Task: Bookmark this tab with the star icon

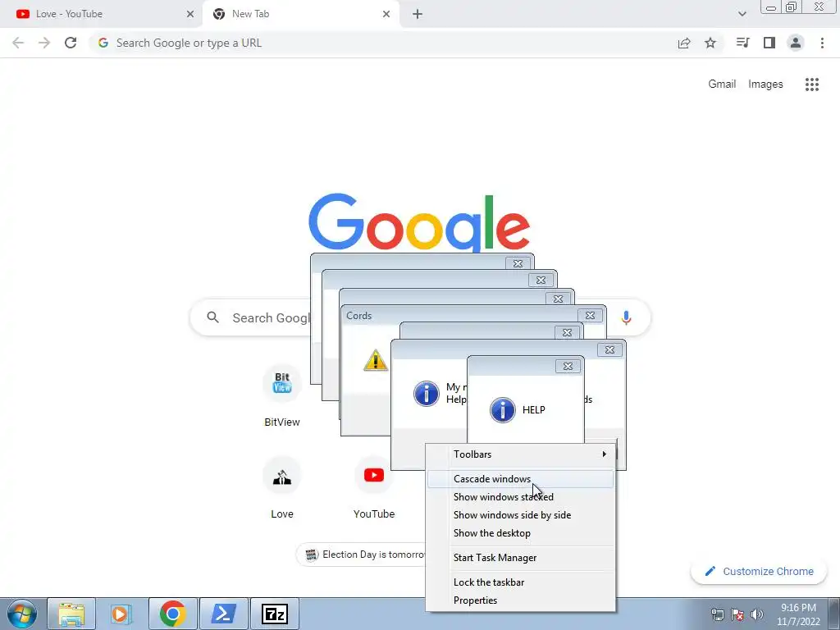Action: (x=710, y=43)
